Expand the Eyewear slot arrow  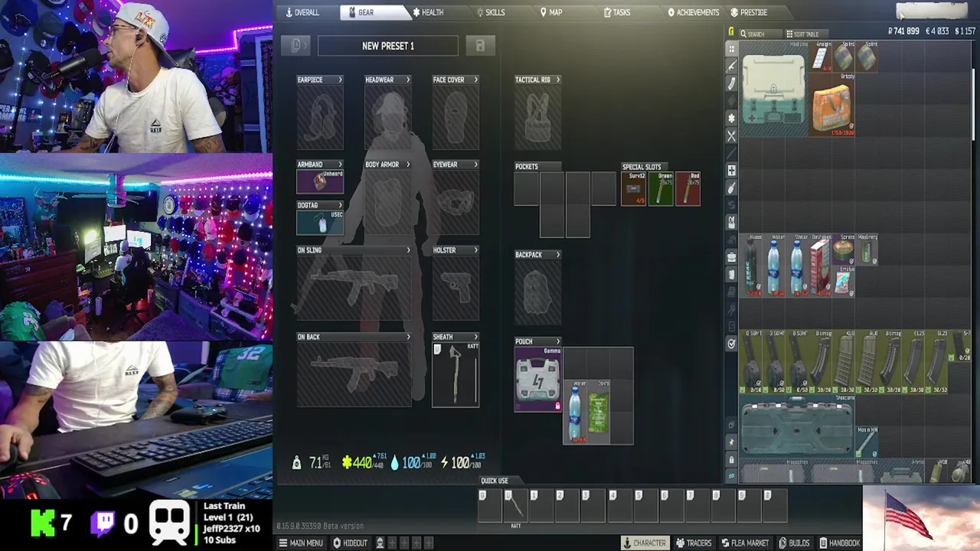click(x=475, y=165)
